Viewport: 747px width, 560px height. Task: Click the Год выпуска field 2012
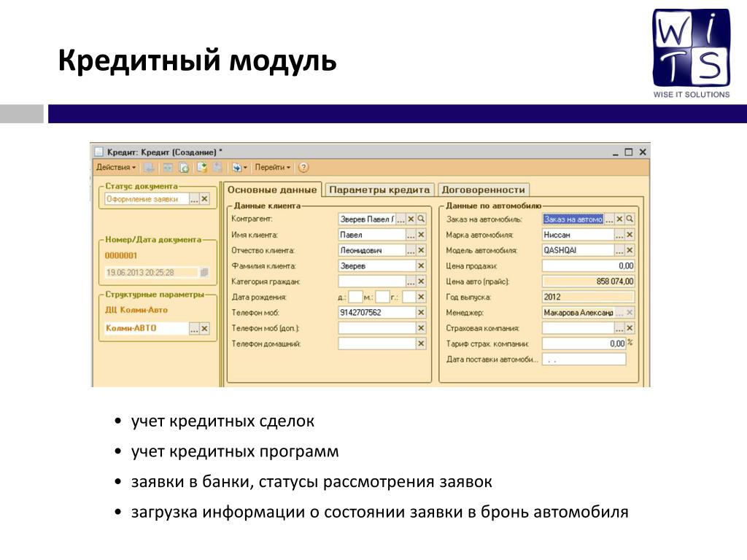pos(589,297)
